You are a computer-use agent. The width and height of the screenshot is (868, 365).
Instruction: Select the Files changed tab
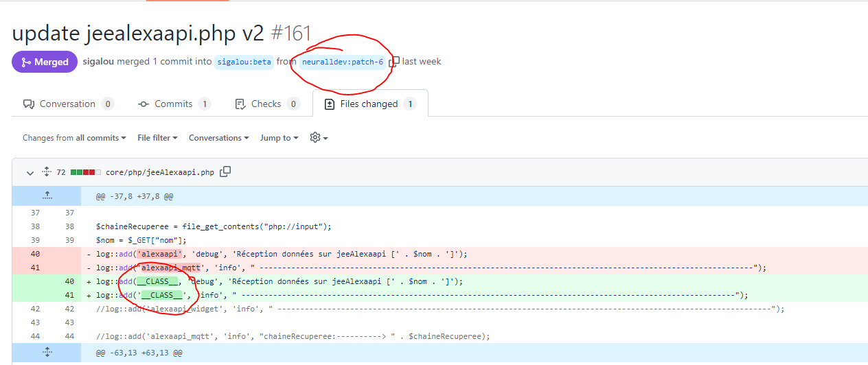pos(370,104)
